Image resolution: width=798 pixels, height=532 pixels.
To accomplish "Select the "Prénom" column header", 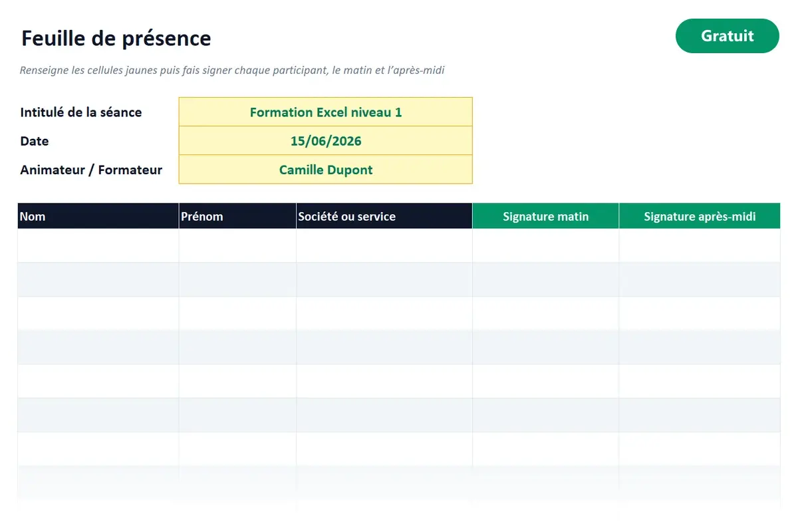I will [237, 216].
